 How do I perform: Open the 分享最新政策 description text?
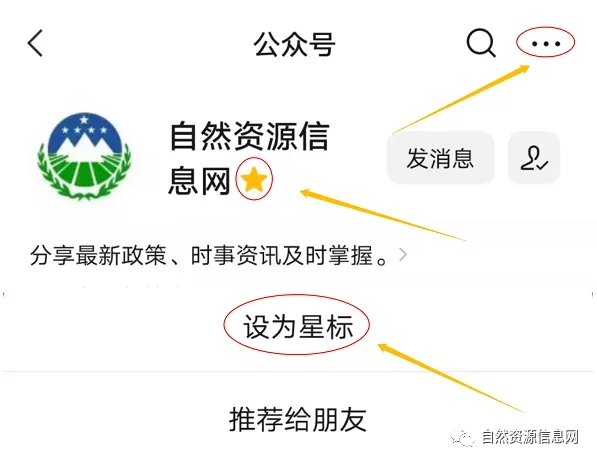pos(209,255)
